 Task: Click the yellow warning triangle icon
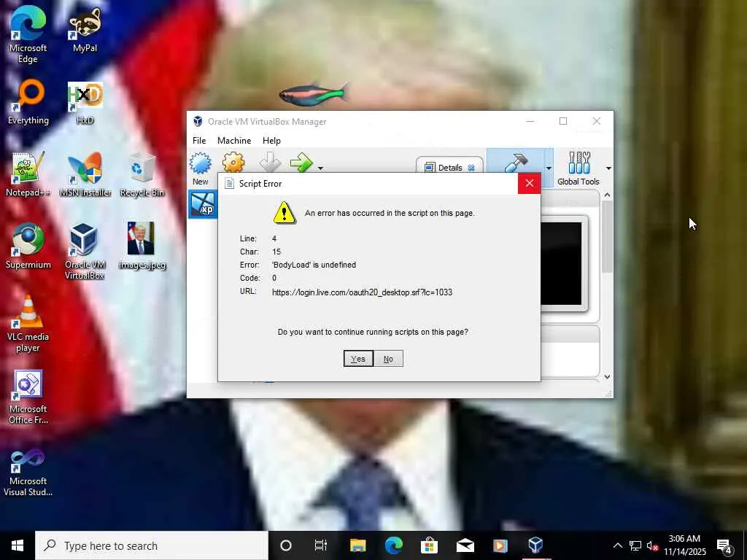285,213
